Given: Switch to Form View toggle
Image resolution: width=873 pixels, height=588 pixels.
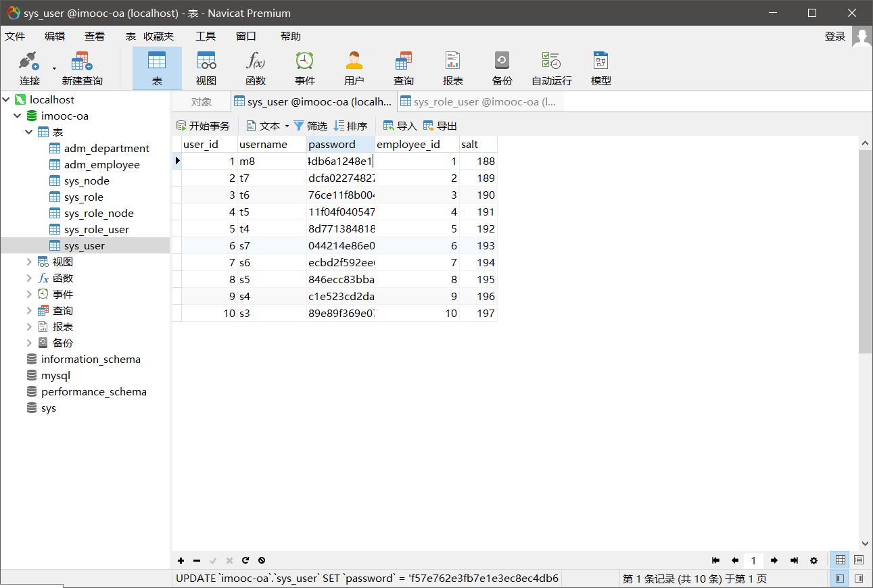Looking at the screenshot, I should (858, 560).
